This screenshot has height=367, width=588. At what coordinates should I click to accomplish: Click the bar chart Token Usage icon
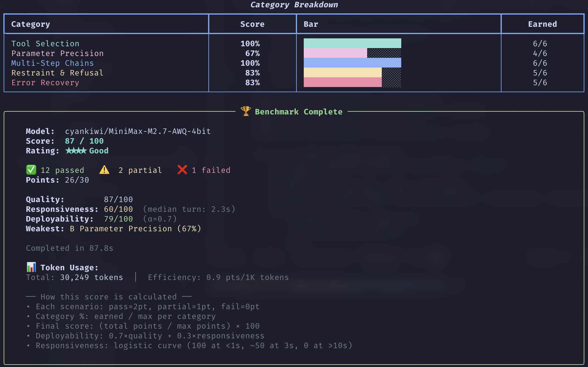[31, 267]
